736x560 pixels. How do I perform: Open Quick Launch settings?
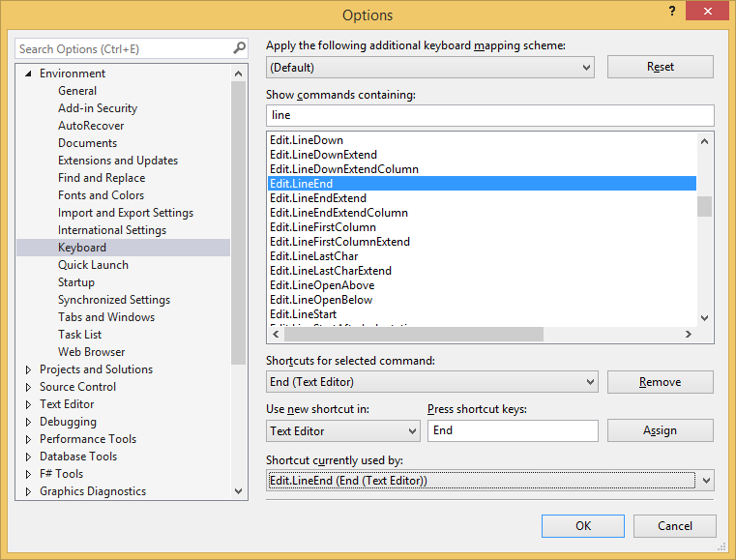coord(93,265)
